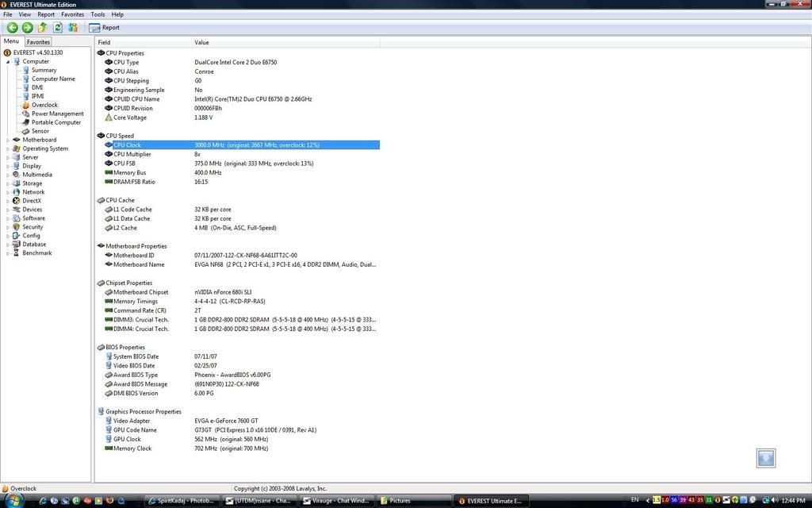Screen dimensions: 812x508
Task: Select the Motherboard Name row
Action: pos(238,265)
